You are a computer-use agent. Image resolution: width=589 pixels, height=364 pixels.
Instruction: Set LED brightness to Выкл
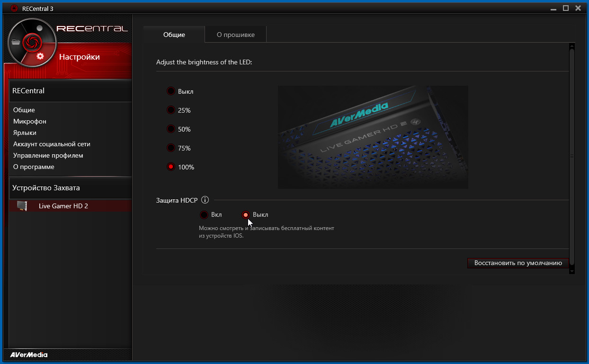pos(171,91)
